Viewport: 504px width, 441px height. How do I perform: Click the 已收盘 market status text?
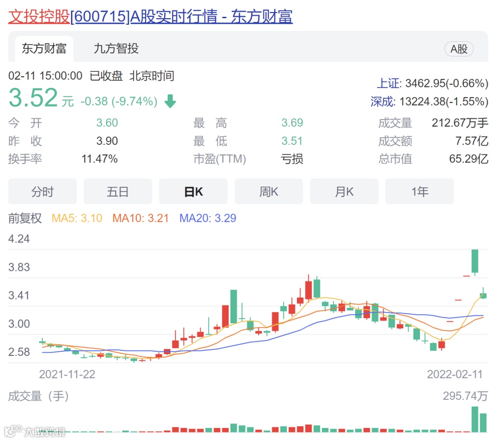[106, 76]
